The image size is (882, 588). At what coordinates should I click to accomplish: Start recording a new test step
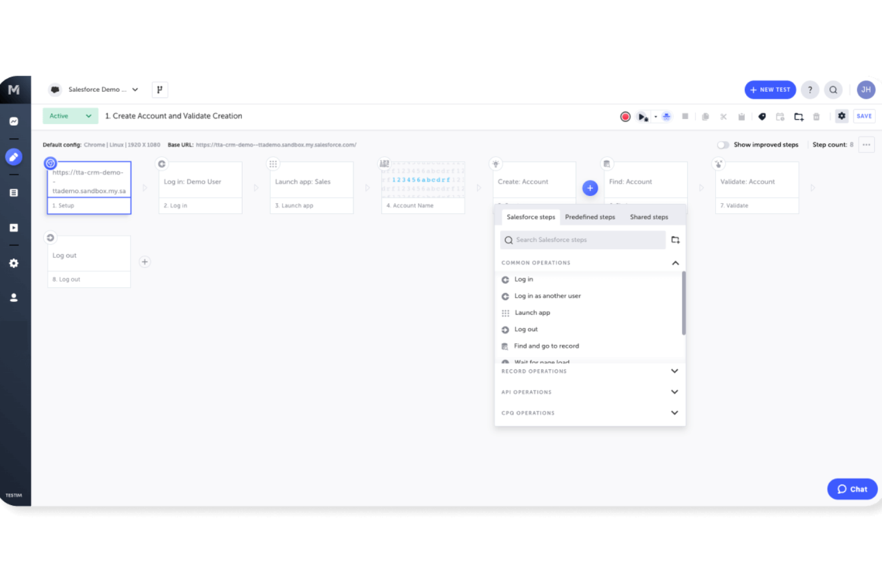(x=625, y=116)
